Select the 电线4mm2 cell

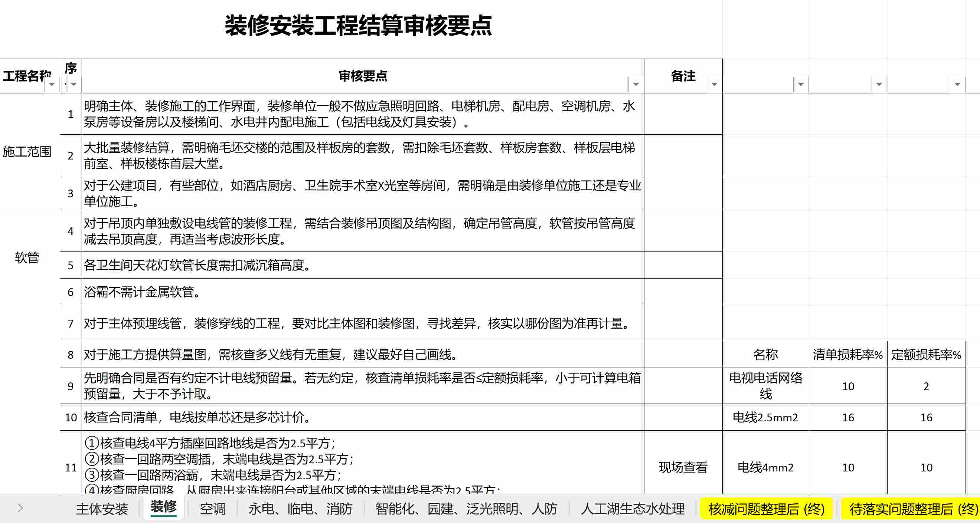tap(765, 462)
